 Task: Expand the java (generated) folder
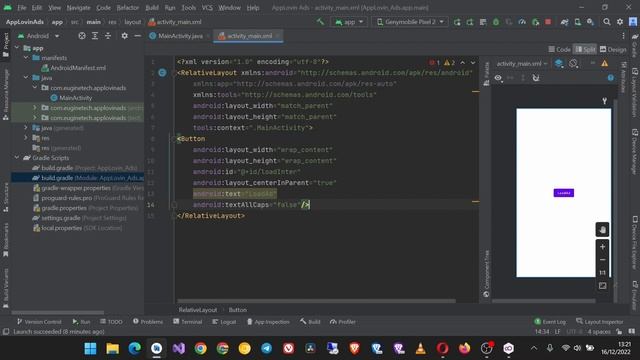pyautogui.click(x=26, y=128)
